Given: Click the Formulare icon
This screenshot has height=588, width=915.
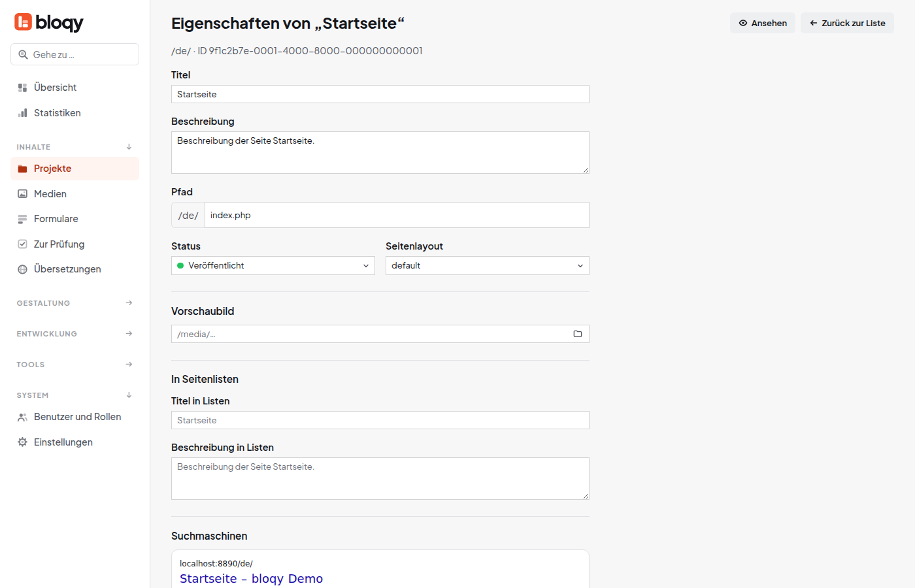Looking at the screenshot, I should pyautogui.click(x=22, y=219).
